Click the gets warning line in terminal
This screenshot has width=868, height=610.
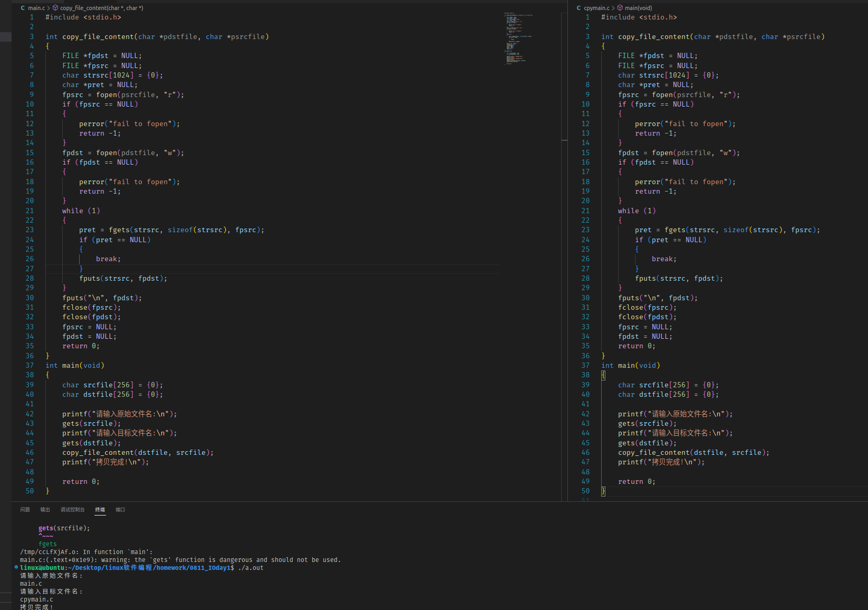point(180,560)
